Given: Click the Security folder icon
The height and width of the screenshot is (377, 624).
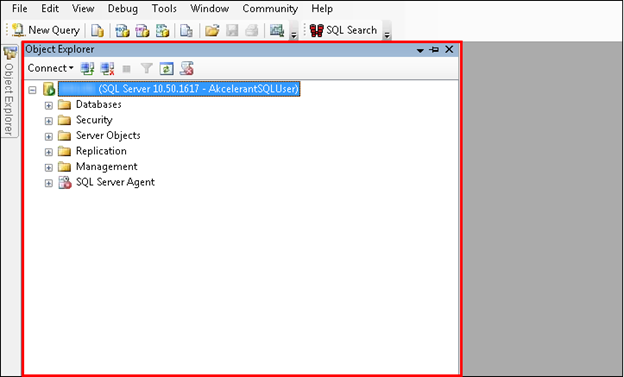Looking at the screenshot, I should click(x=64, y=120).
